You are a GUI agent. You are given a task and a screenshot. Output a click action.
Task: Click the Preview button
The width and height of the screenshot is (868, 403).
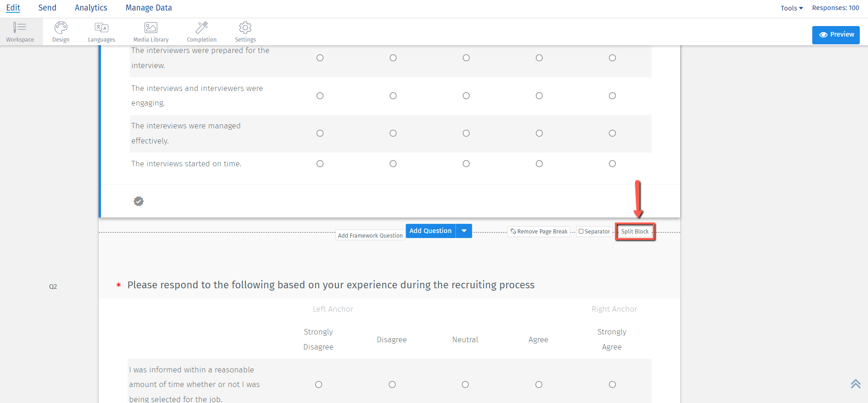[x=836, y=35]
